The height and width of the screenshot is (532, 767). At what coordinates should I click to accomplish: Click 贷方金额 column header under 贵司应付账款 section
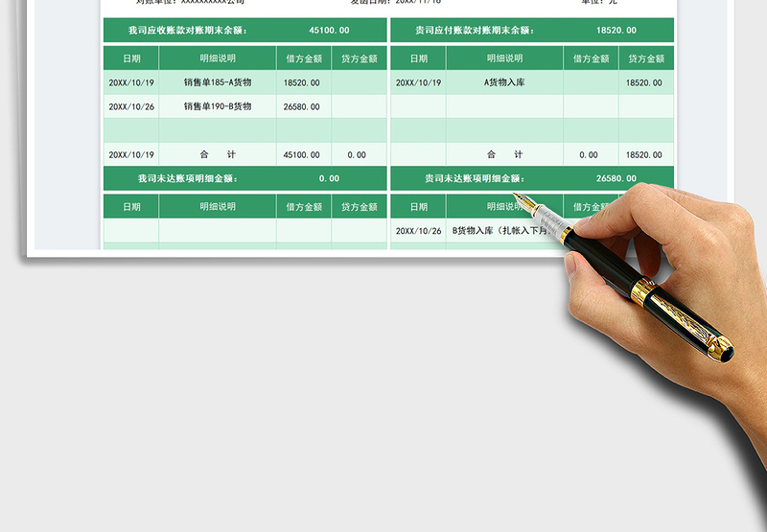coord(646,58)
